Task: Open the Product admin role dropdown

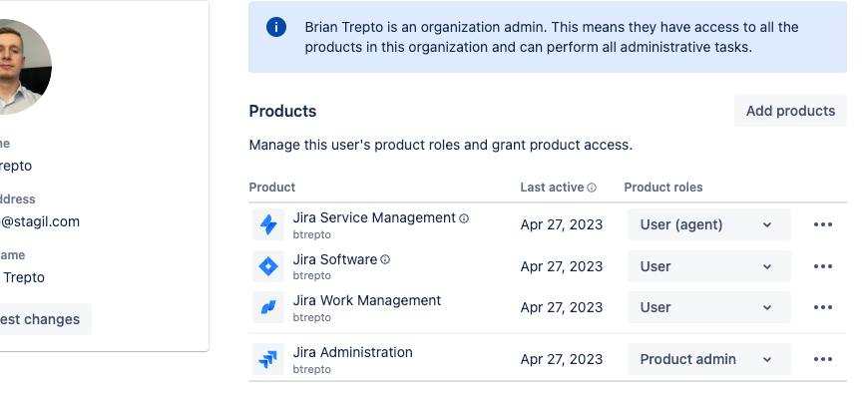Action: (x=709, y=359)
